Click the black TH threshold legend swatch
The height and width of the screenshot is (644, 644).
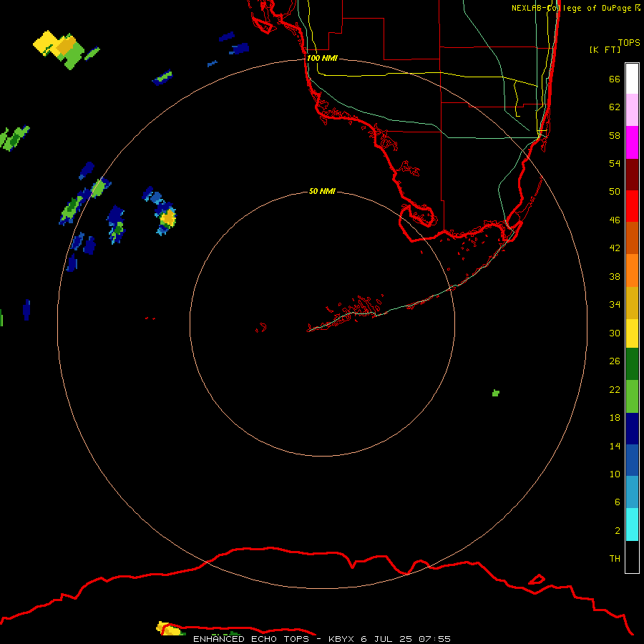point(632,557)
